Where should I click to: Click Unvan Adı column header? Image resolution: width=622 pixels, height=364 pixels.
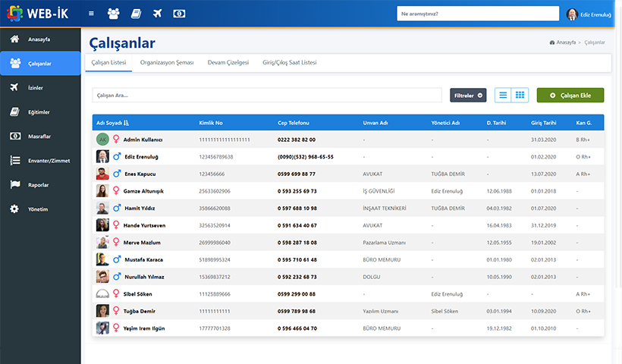[375, 123]
